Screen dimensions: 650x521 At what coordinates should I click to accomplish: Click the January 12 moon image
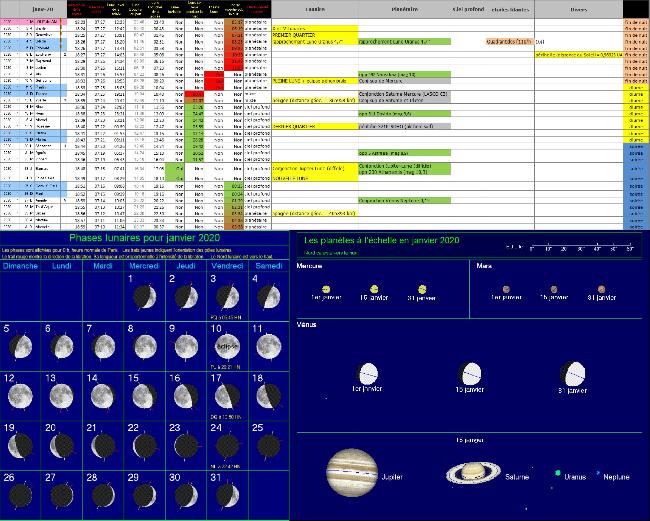point(20,396)
